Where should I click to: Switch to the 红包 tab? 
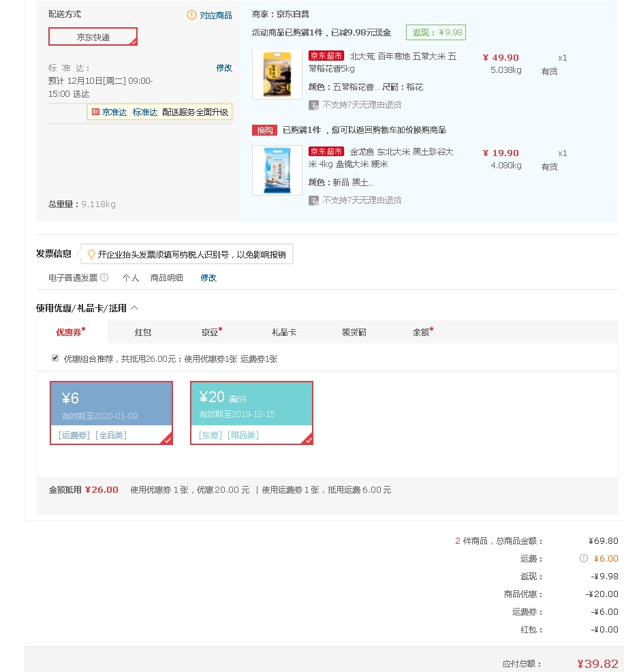tap(143, 332)
